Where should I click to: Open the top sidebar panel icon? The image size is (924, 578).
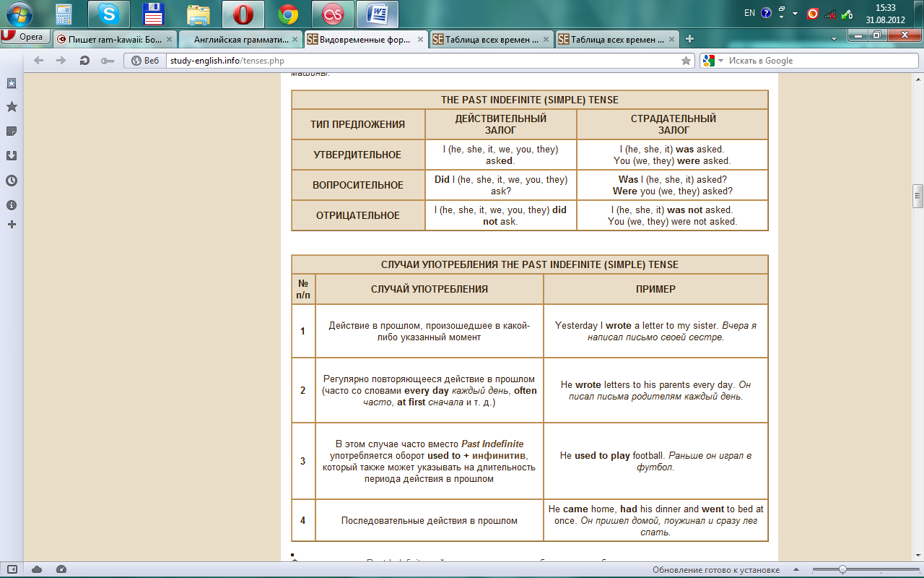click(x=12, y=83)
